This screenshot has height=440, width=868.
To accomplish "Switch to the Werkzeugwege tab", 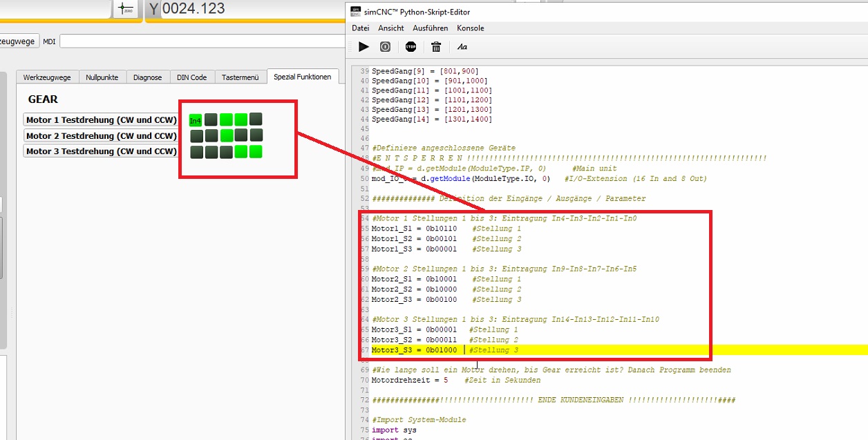I will pyautogui.click(x=47, y=77).
